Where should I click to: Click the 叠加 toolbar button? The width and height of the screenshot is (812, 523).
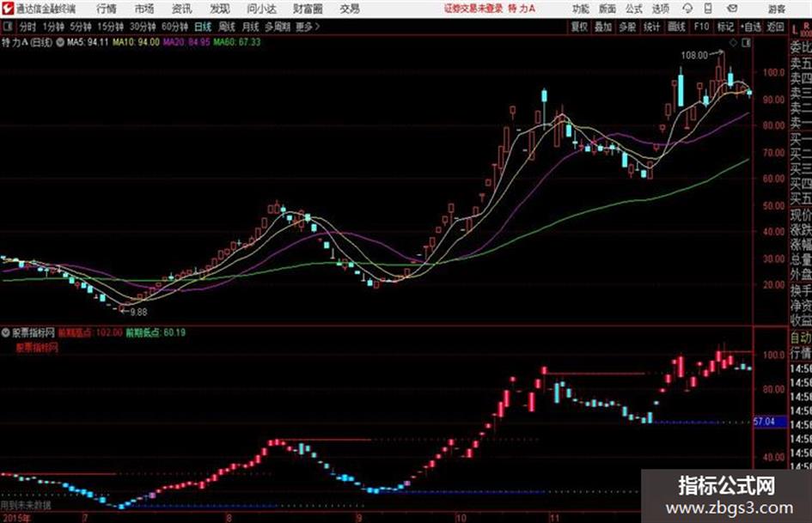tap(603, 27)
